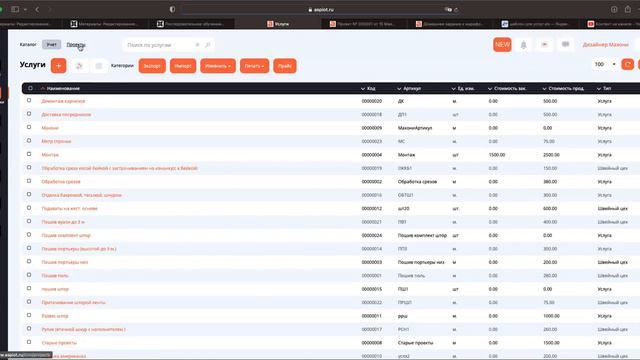Click the grey square icon before Категории
The height and width of the screenshot is (360, 640).
tap(98, 66)
